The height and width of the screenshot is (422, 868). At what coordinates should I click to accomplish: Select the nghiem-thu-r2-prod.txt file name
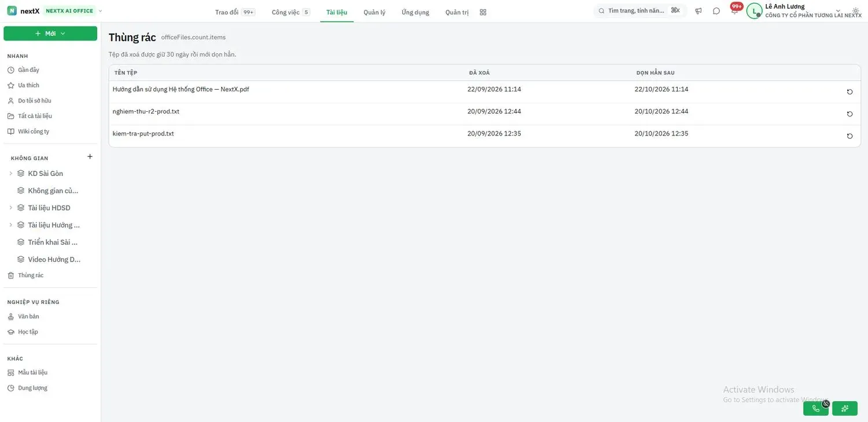pos(146,111)
